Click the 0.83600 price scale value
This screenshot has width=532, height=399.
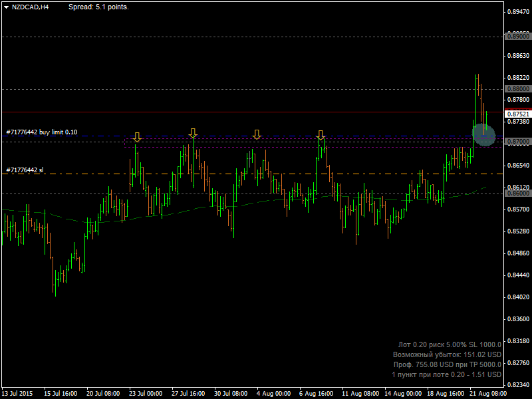518,319
